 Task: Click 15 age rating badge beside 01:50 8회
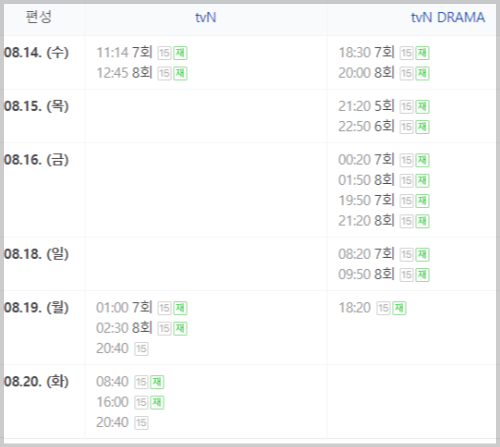point(406,181)
